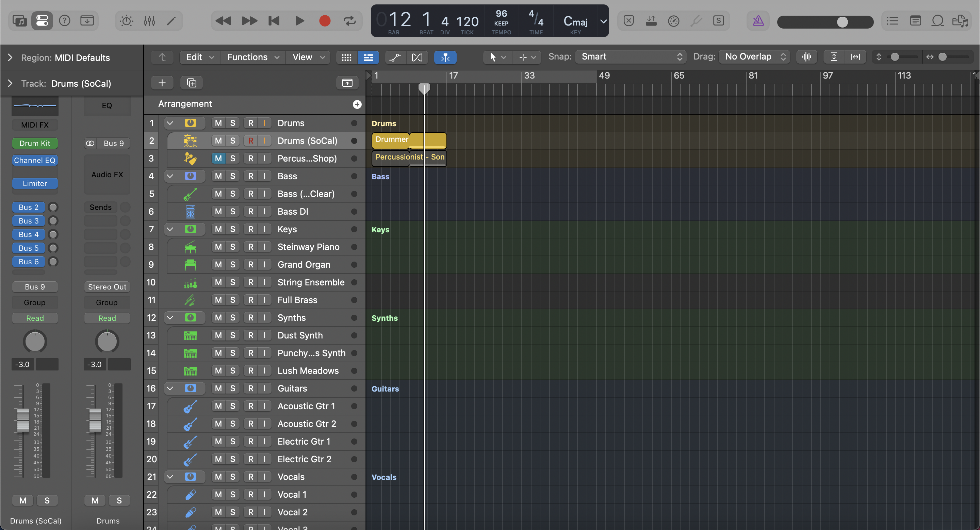Click Drums SoCal drum kit track icon
Screen dimensions: 980x530
[x=190, y=141]
